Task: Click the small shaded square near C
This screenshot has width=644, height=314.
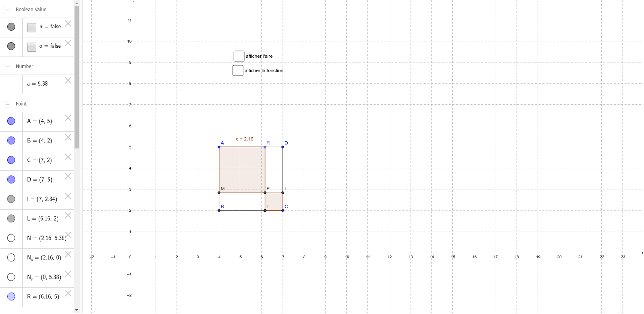Action: (274, 202)
